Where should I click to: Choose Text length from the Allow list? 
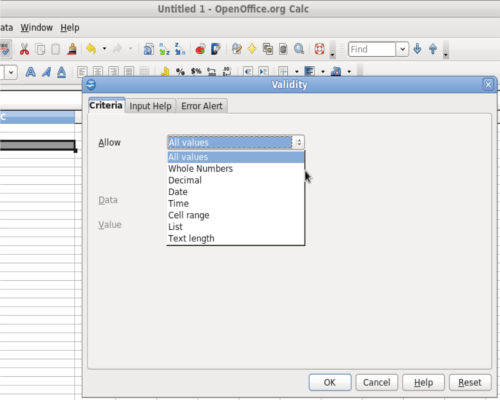236,238
